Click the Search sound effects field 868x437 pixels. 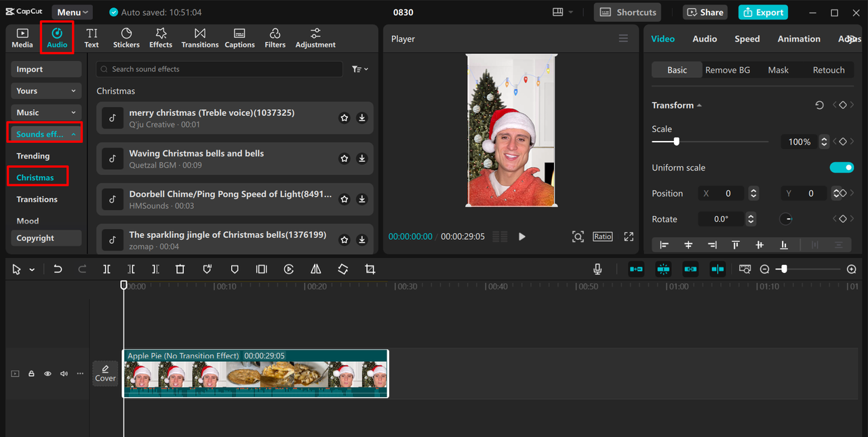tap(220, 69)
